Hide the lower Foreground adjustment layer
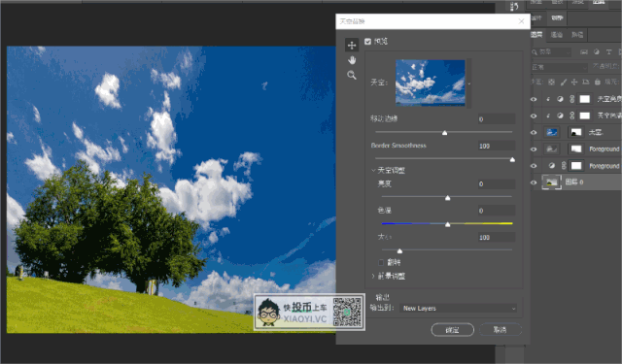Viewport: 622px width, 364px height. coord(534,166)
